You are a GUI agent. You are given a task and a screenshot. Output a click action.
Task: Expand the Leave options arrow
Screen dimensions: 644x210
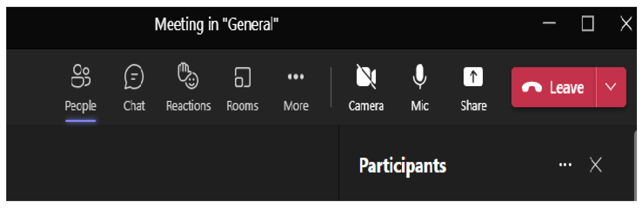pyautogui.click(x=611, y=87)
